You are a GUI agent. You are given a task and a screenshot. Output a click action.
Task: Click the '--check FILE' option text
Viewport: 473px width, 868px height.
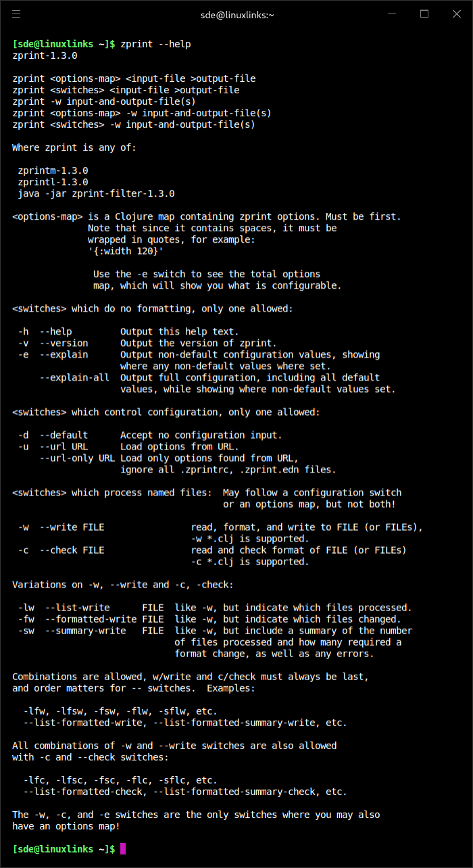(x=72, y=550)
